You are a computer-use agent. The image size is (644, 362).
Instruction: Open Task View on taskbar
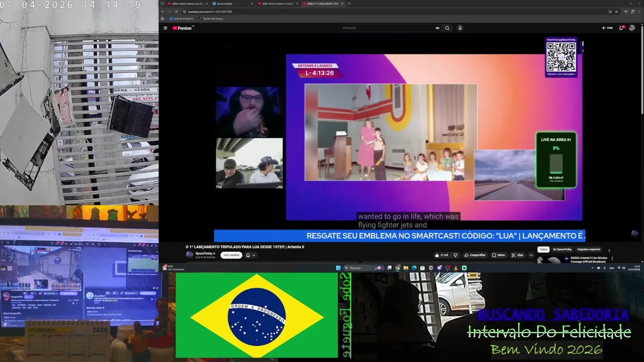click(x=390, y=268)
